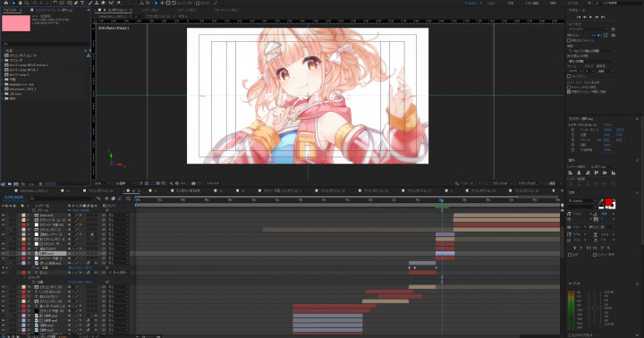Click the pink thumbnail in Project panel

[16, 23]
